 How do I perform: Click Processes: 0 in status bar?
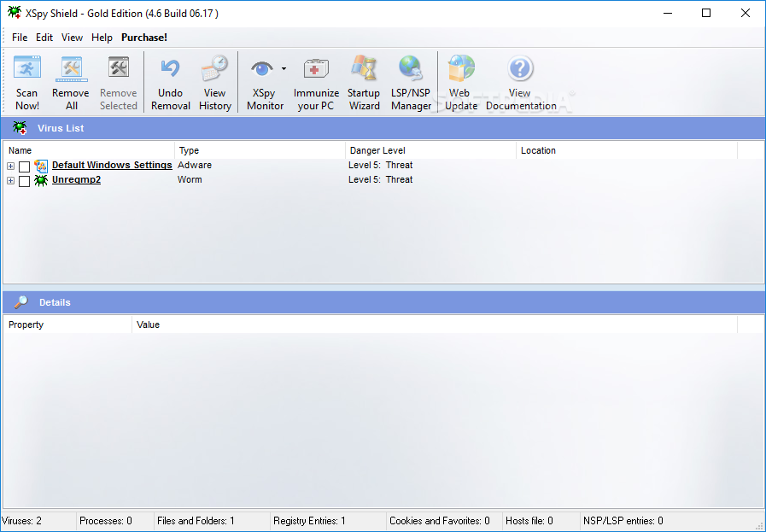[106, 521]
